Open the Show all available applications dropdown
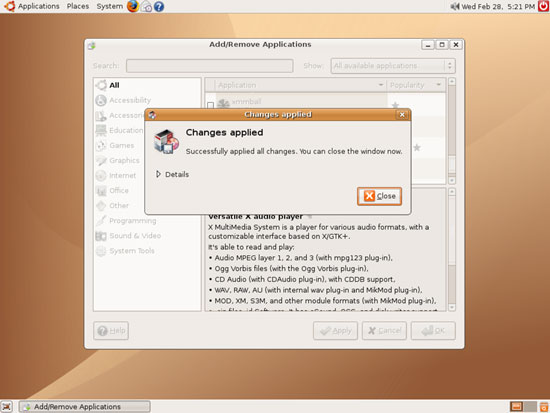Image resolution: width=550 pixels, height=413 pixels. (393, 66)
